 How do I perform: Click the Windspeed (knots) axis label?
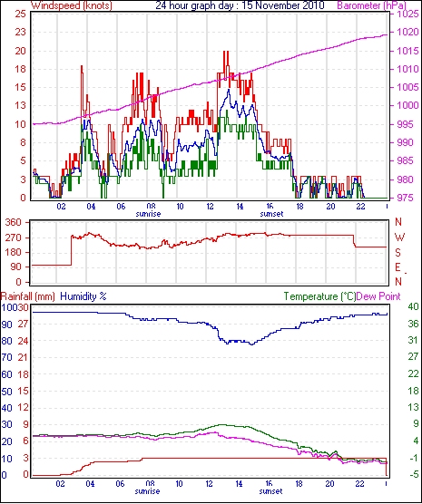click(72, 5)
